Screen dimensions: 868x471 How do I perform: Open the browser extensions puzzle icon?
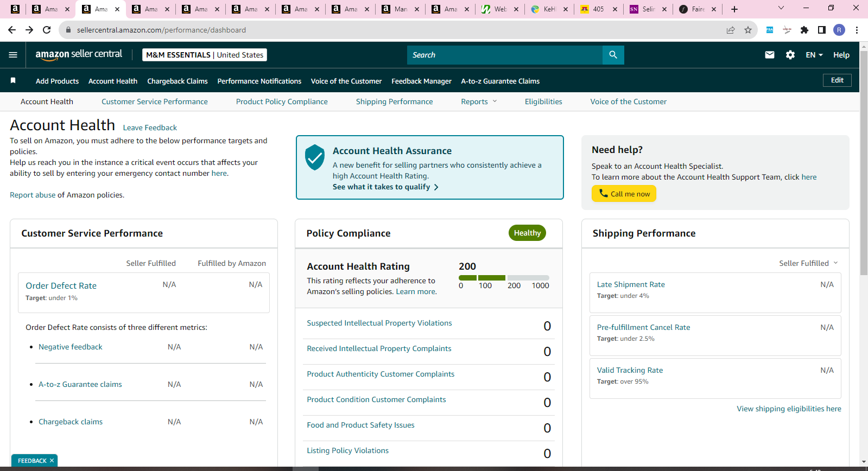pyautogui.click(x=804, y=30)
